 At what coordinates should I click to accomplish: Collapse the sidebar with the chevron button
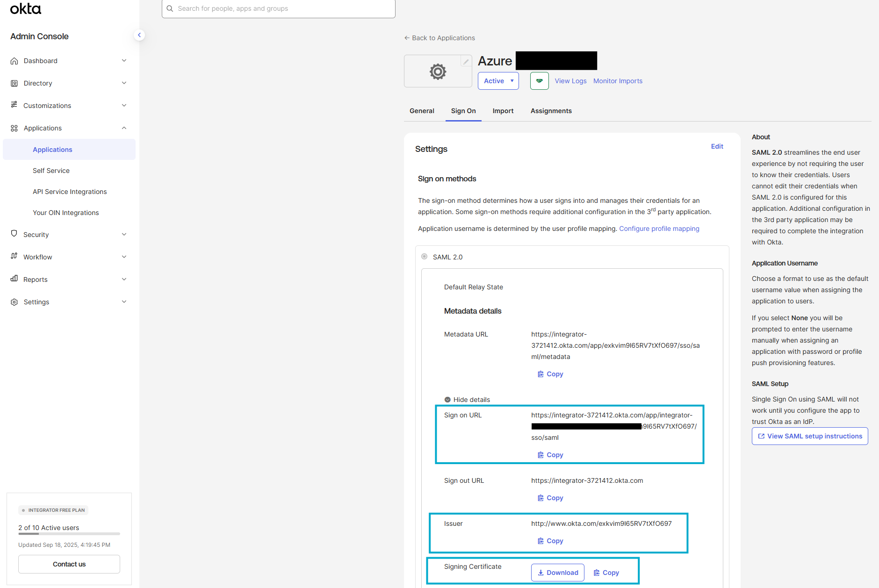click(x=139, y=35)
